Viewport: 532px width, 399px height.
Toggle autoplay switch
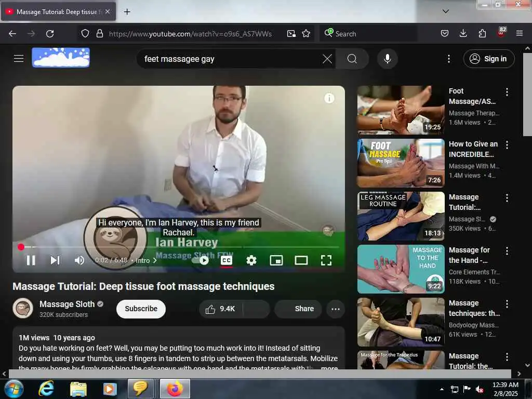201,260
